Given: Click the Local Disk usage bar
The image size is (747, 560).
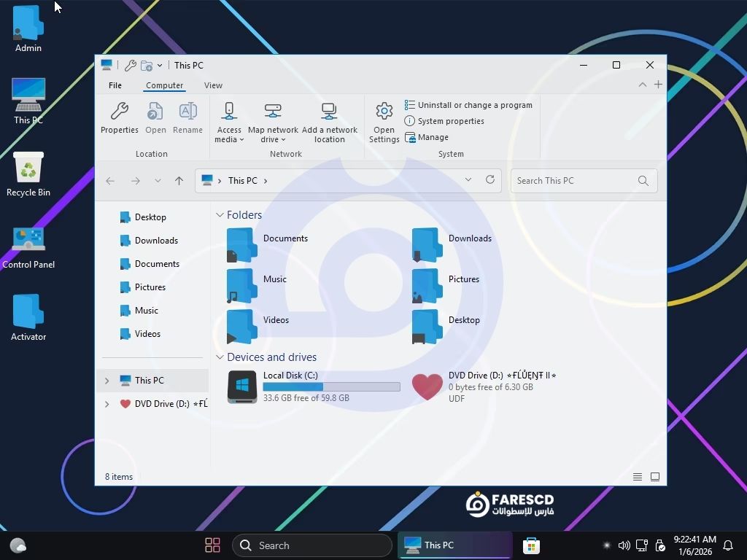Looking at the screenshot, I should click(x=331, y=387).
